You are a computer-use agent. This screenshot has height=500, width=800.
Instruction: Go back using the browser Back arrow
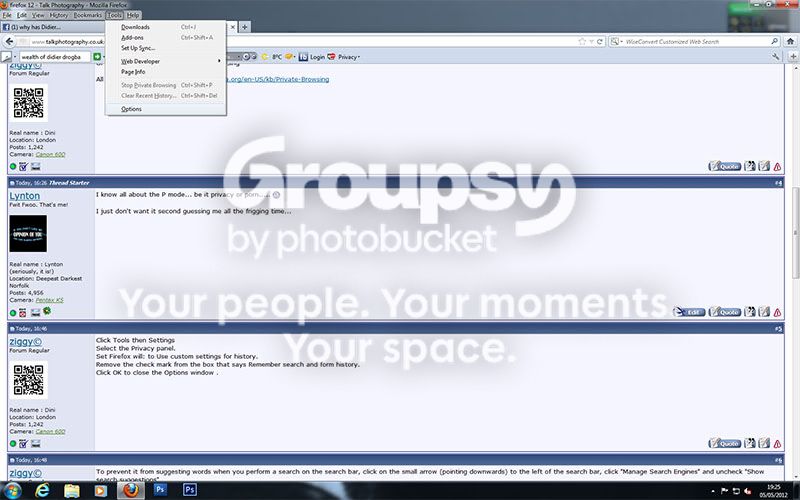pyautogui.click(x=10, y=41)
